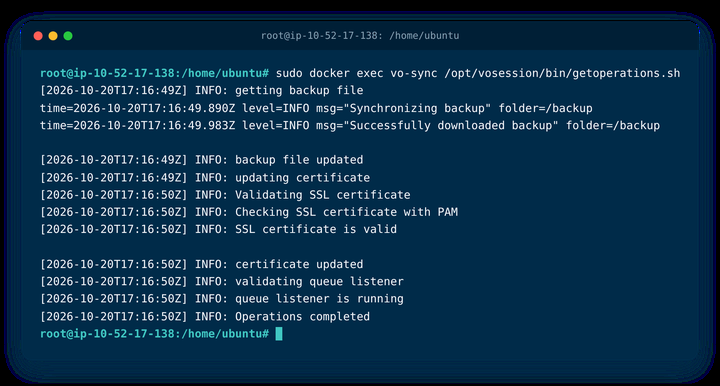
Task: Click the 'Successfully downloaded backup' log line
Action: coord(350,126)
